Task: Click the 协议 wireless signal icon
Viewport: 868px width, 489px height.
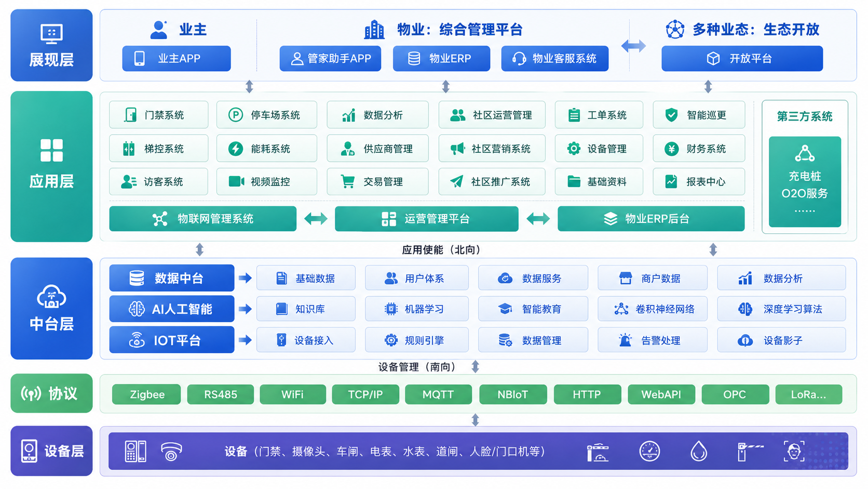Action: coord(31,393)
